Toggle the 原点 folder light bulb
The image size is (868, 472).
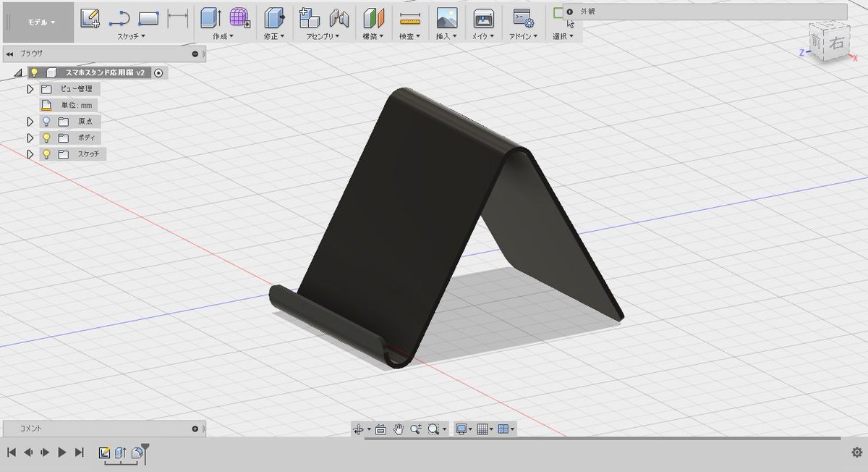click(x=46, y=121)
